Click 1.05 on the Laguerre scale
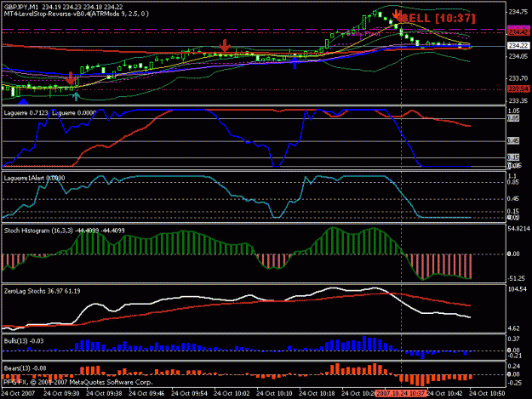Viewport: 532px width, 399px height. point(514,111)
